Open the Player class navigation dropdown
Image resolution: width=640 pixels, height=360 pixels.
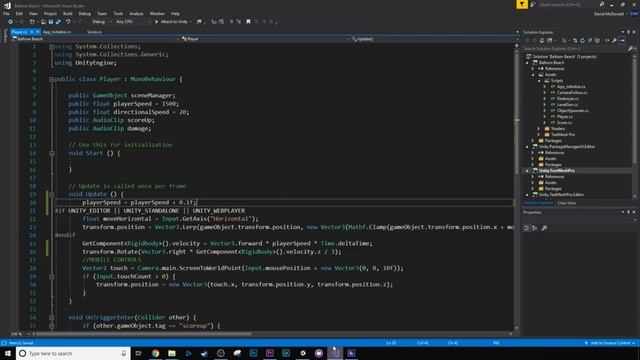click(x=265, y=39)
